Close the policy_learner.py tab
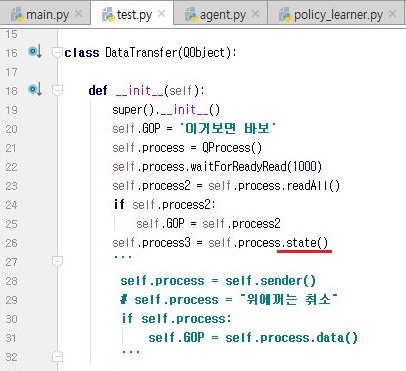Viewport: 406px width, 371px height. click(x=393, y=14)
